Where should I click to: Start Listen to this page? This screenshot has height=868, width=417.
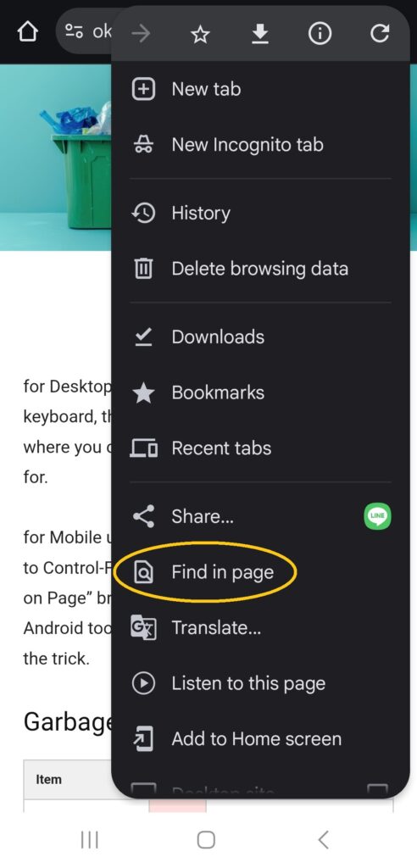tap(260, 684)
